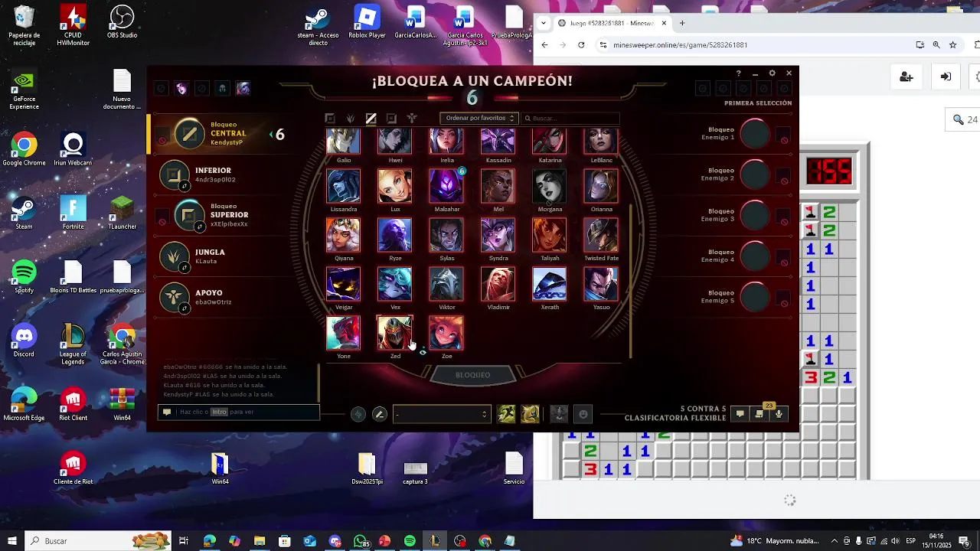Open Spotify from the taskbar
The image size is (980, 551).
pos(410,541)
